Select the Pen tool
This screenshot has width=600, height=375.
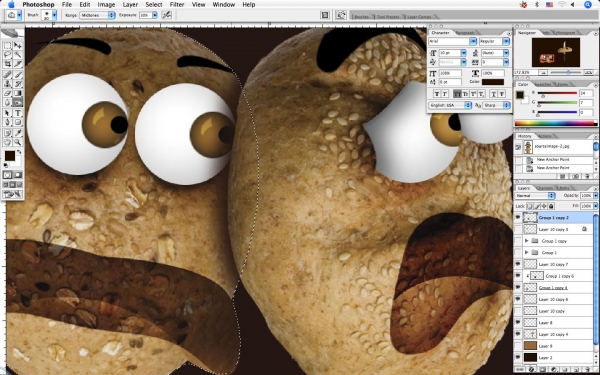pyautogui.click(x=7, y=122)
